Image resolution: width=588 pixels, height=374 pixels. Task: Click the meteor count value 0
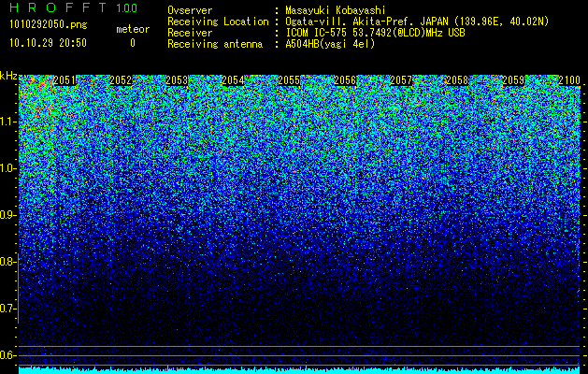click(x=133, y=43)
